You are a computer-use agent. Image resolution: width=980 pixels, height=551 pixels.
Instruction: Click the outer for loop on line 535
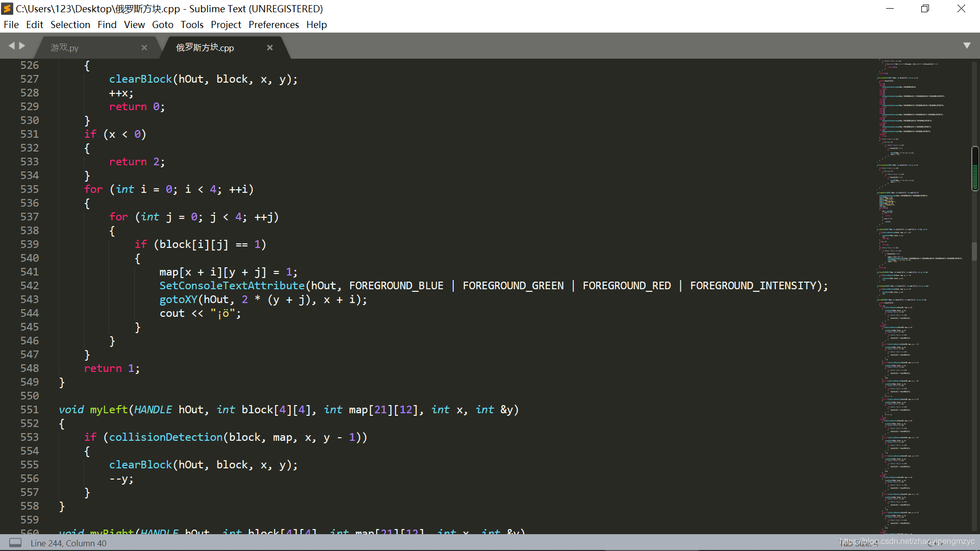tap(169, 189)
